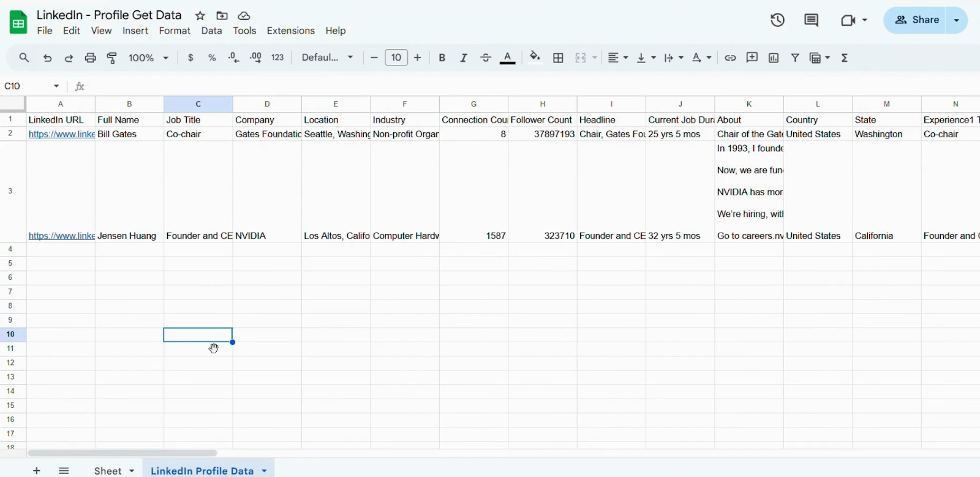Print the spreadsheet
Viewport: 980px width, 477px height.
[91, 58]
